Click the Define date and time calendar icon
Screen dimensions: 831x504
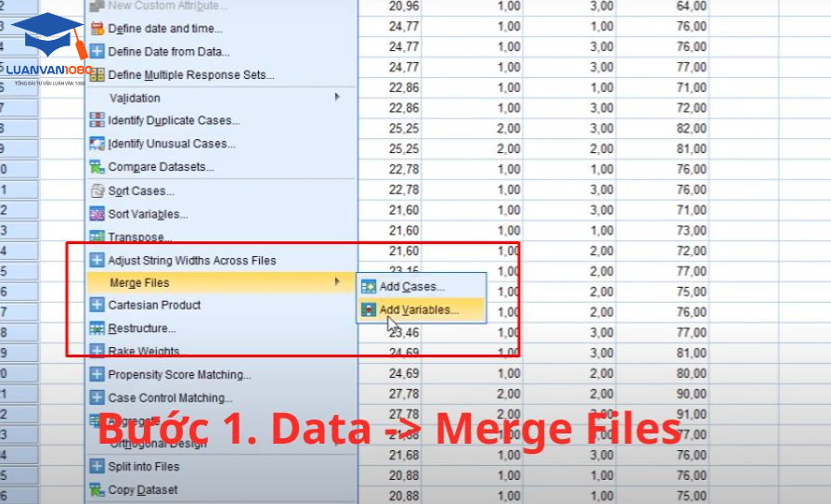(97, 28)
